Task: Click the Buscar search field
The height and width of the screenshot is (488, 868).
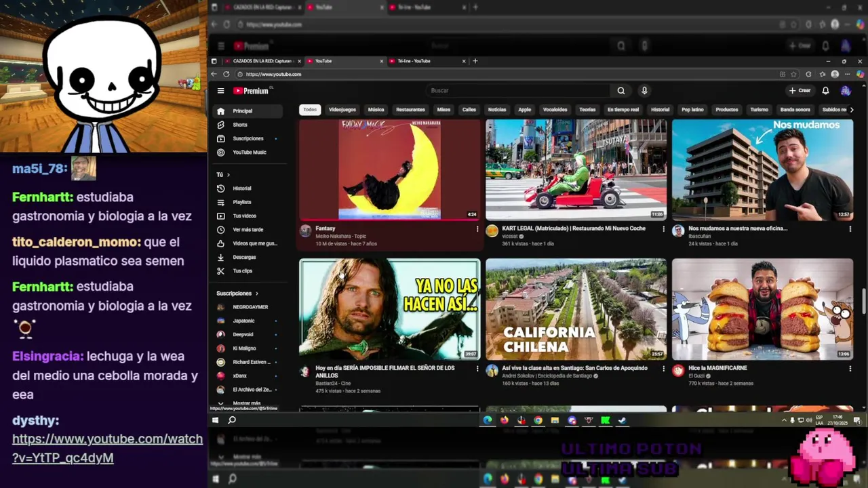Action: 519,90
